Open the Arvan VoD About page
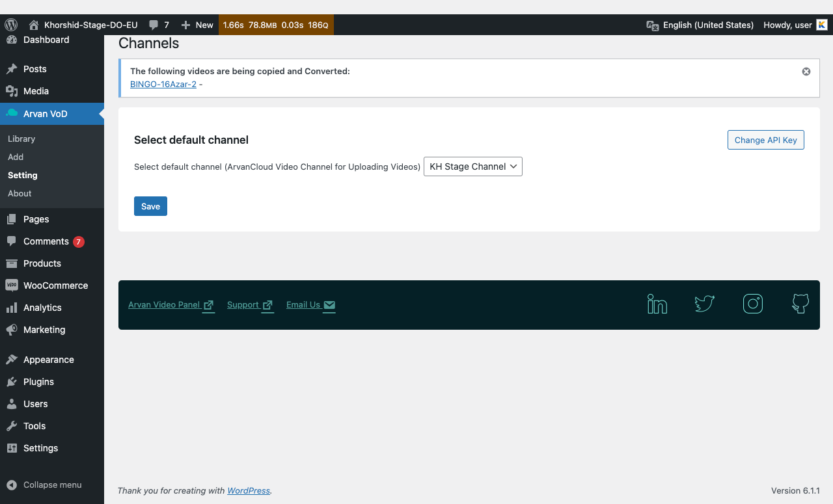The image size is (833, 504). tap(20, 193)
